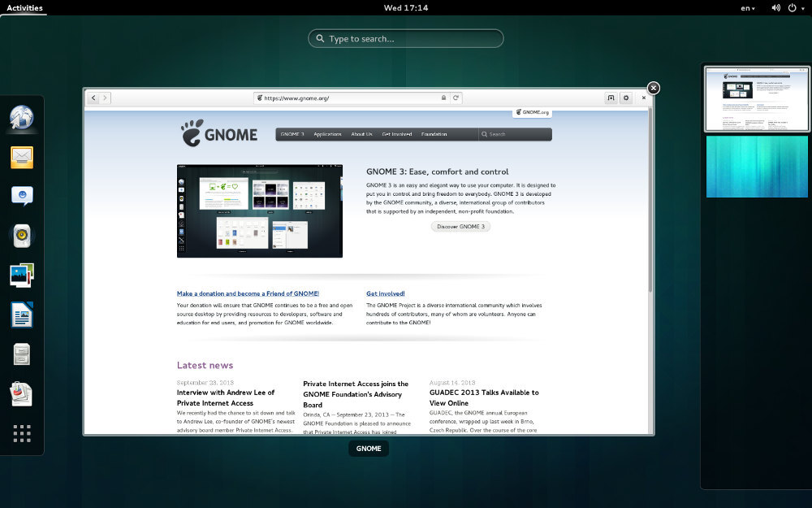Open the browser settings gear menu

tap(626, 98)
